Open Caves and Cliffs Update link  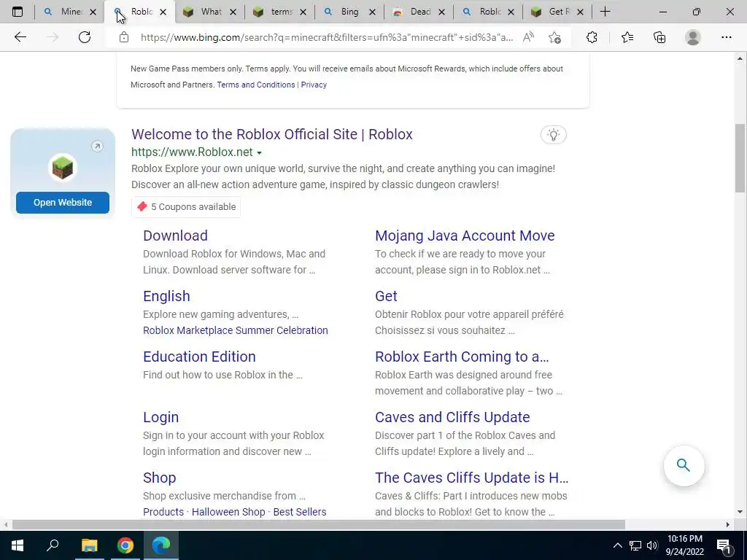pyautogui.click(x=452, y=417)
